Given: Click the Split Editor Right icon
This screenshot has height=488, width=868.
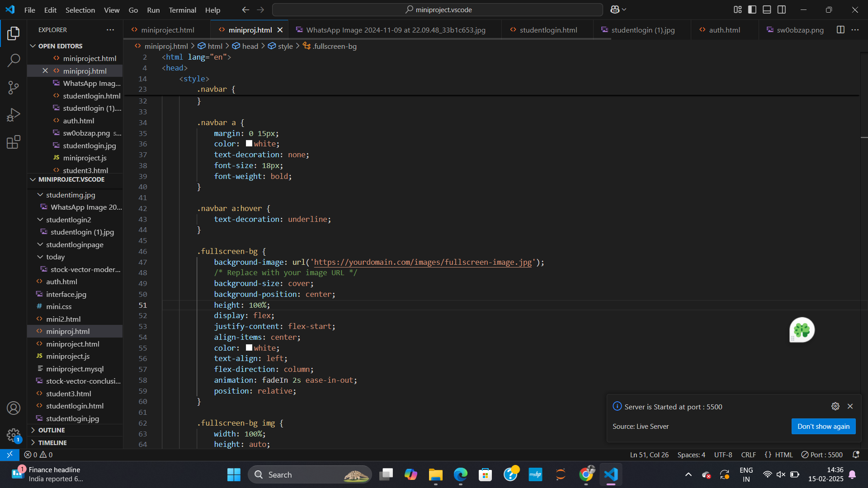Looking at the screenshot, I should [840, 30].
